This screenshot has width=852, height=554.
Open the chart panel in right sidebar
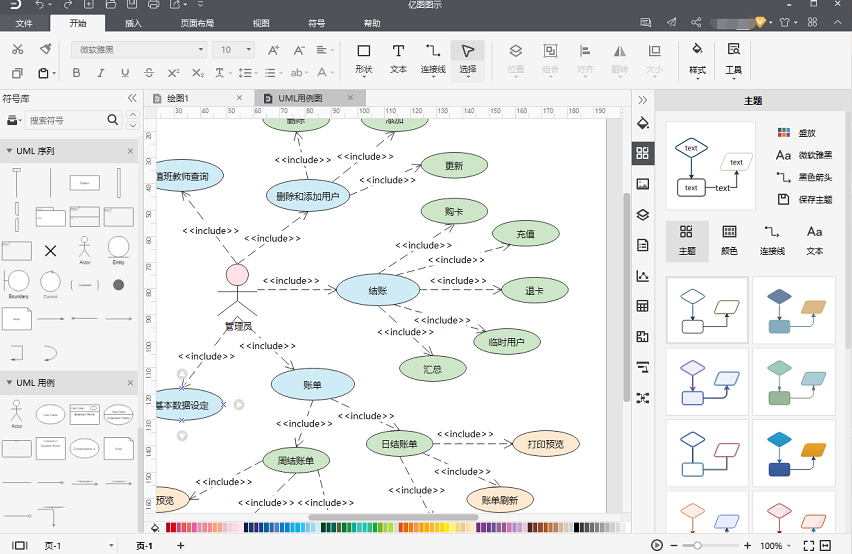click(643, 276)
